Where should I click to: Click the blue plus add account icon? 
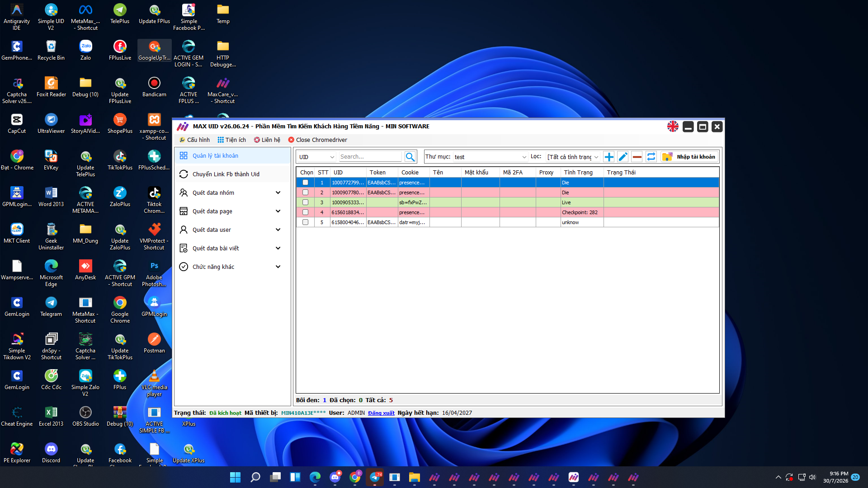coord(609,157)
